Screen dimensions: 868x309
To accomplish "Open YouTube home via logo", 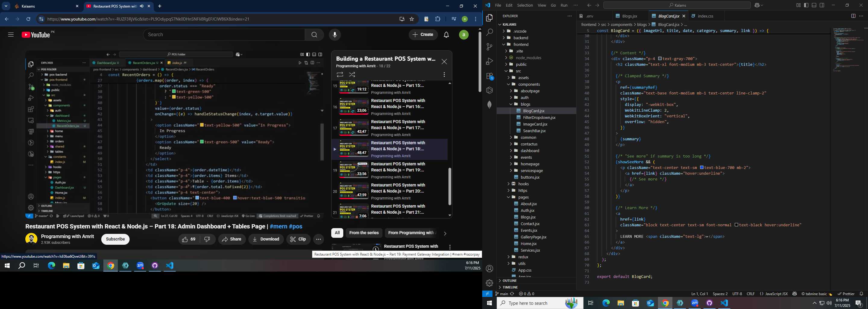I will 35,35.
